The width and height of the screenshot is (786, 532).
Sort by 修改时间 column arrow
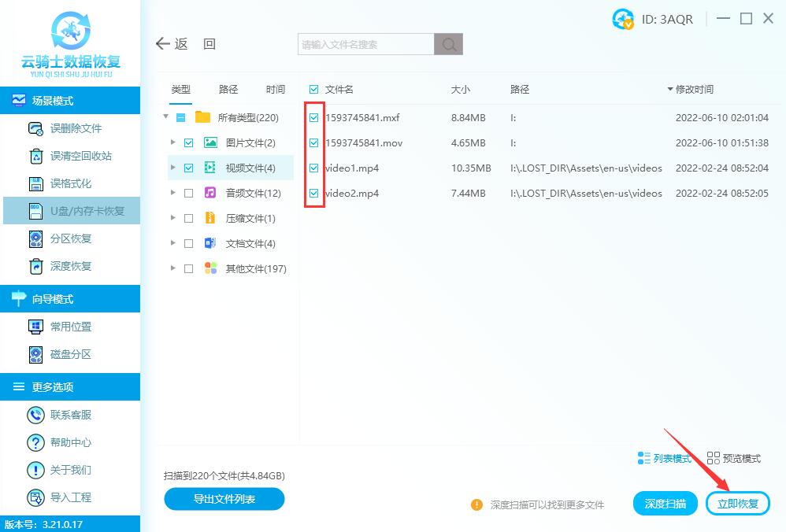coord(670,89)
